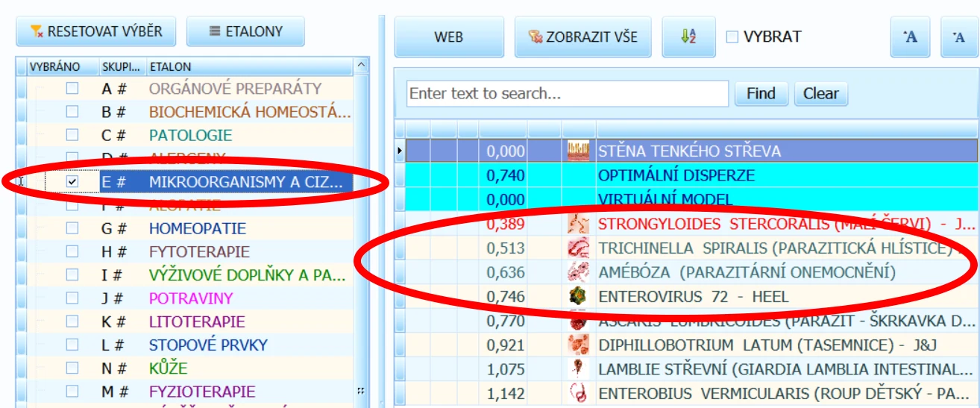Image resolution: width=980 pixels, height=408 pixels.
Task: Click the WEB button
Action: [448, 37]
